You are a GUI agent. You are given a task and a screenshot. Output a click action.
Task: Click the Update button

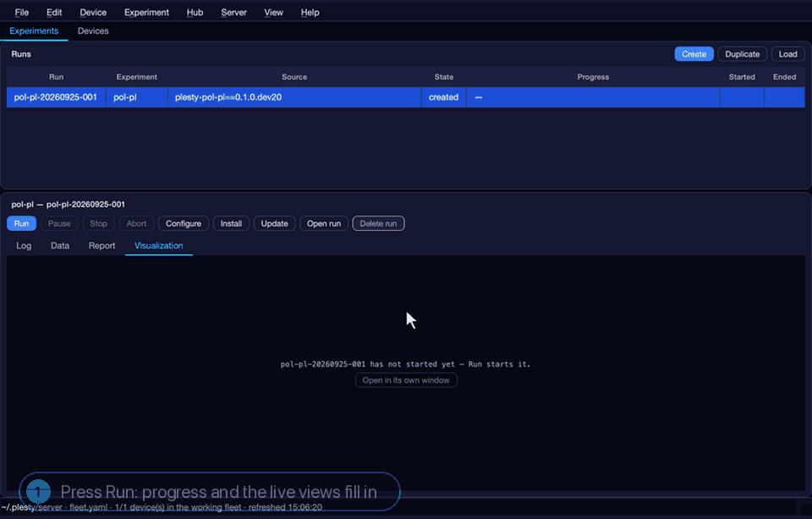point(274,223)
